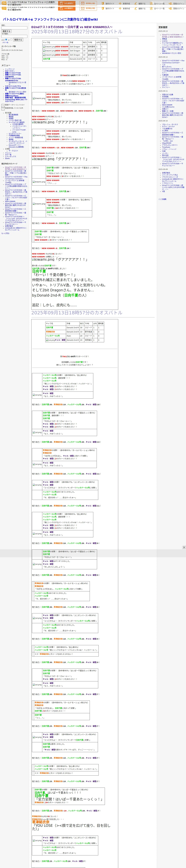The height and width of the screenshot is (868, 186).
Task: Open TimeEater in update history
Action: tap(166, 147)
